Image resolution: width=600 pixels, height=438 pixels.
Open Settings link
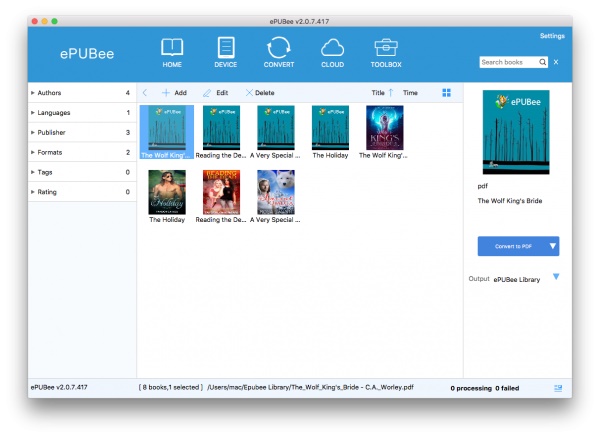point(552,36)
